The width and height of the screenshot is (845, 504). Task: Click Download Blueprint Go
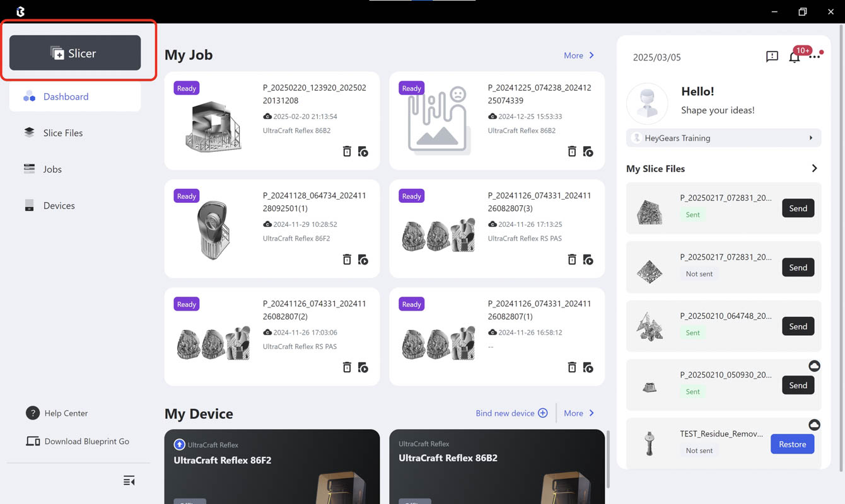coord(78,441)
